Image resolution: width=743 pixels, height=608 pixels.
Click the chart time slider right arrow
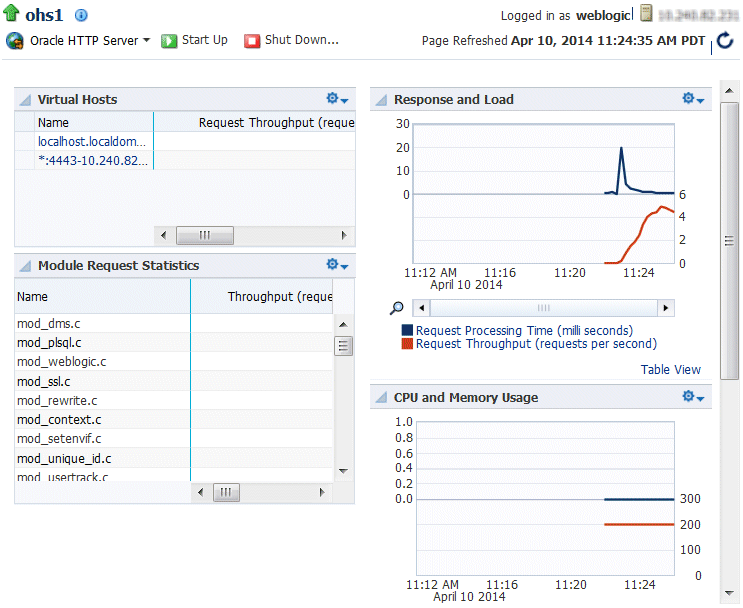click(x=666, y=308)
